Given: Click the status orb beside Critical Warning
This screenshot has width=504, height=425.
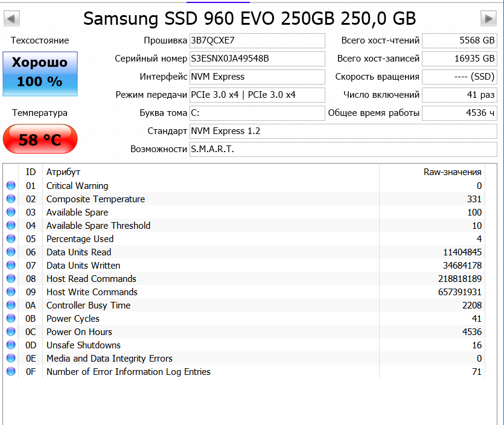Looking at the screenshot, I should 11,186.
